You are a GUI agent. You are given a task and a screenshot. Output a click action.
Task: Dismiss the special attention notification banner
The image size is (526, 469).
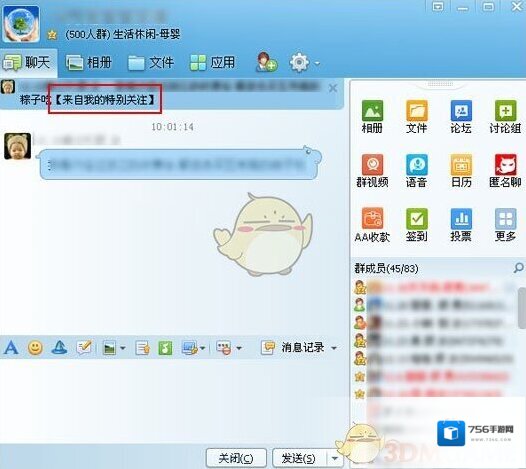pyautogui.click(x=333, y=88)
